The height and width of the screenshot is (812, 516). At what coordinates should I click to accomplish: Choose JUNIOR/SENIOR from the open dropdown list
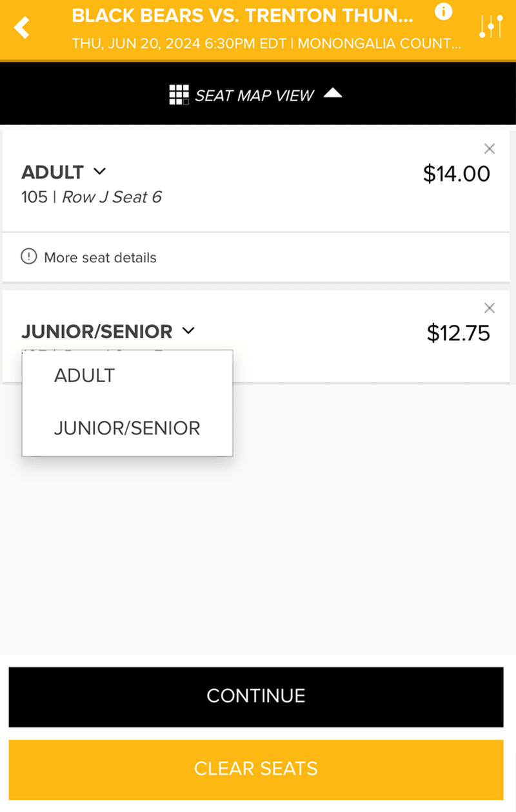(x=127, y=428)
